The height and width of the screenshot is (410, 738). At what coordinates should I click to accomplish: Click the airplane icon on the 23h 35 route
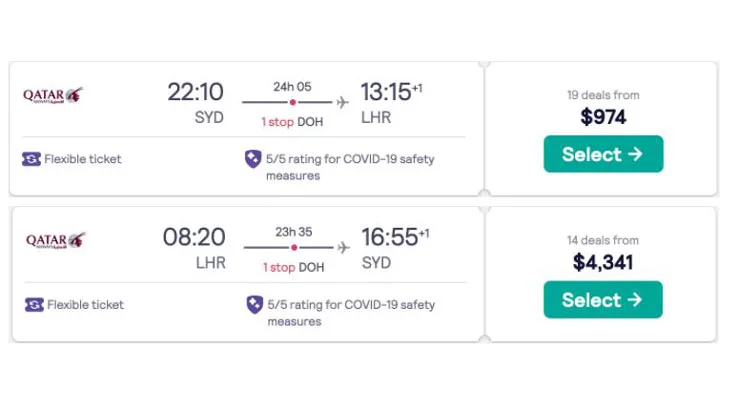pos(344,247)
